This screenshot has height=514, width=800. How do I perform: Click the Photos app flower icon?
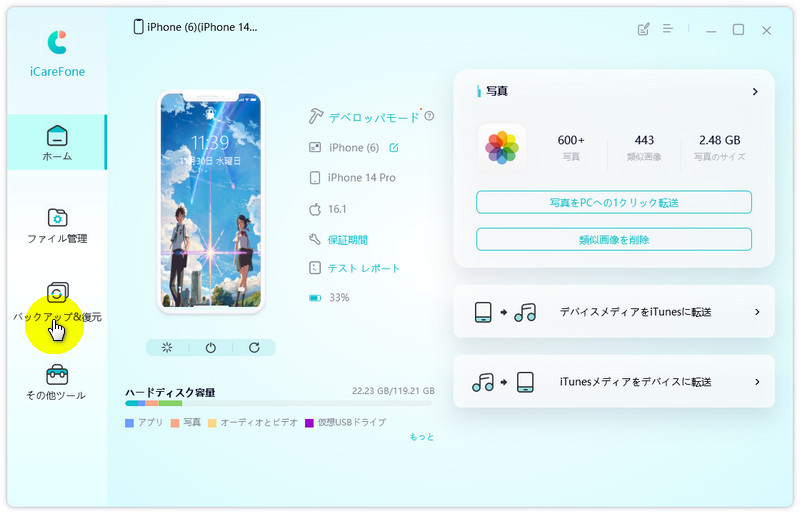click(502, 148)
